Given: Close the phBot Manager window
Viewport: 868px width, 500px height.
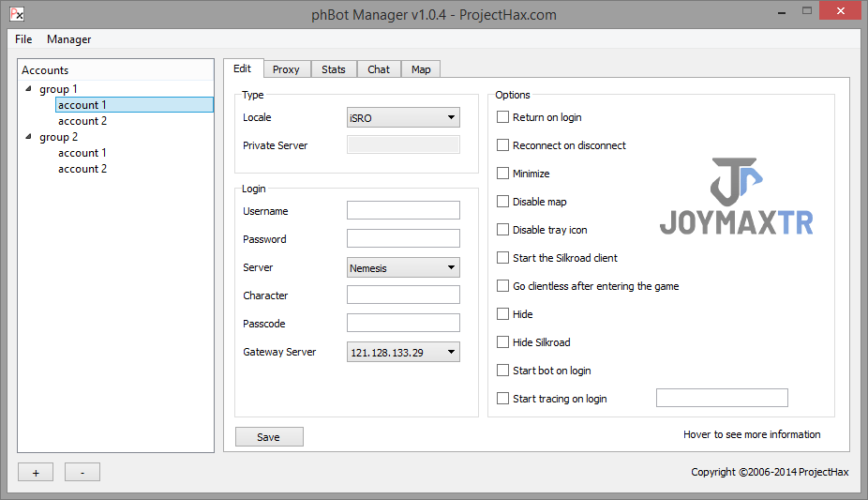Looking at the screenshot, I should pyautogui.click(x=840, y=11).
